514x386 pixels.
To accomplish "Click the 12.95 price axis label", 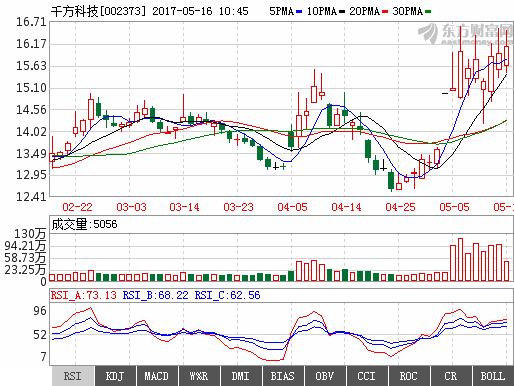I will [31, 175].
